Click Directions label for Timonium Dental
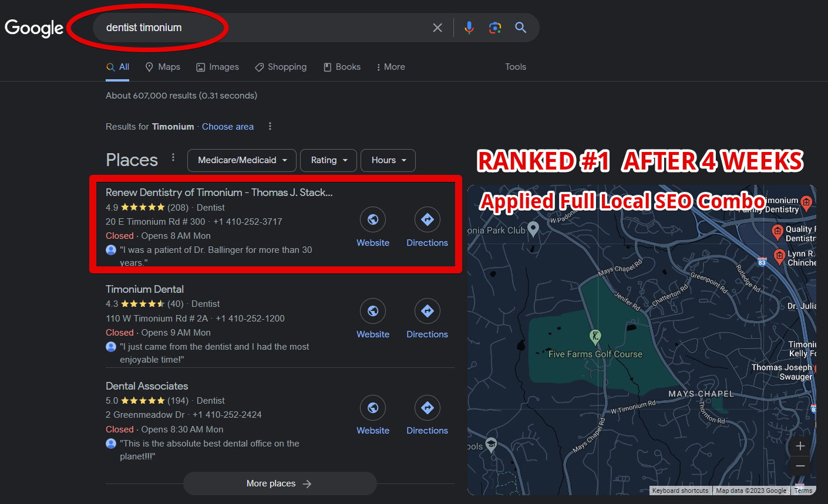Viewport: 828px width, 504px height. 427,334
